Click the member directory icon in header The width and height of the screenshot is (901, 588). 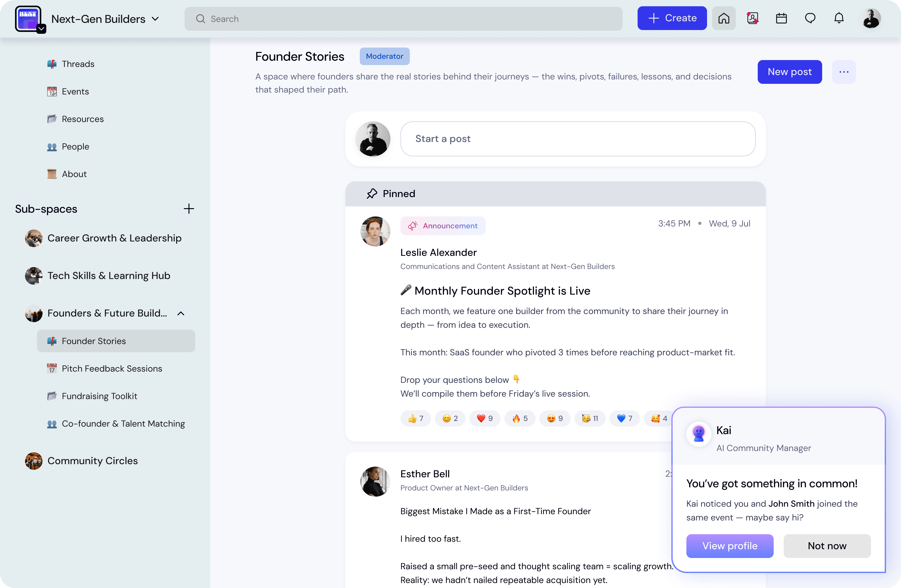click(x=752, y=18)
